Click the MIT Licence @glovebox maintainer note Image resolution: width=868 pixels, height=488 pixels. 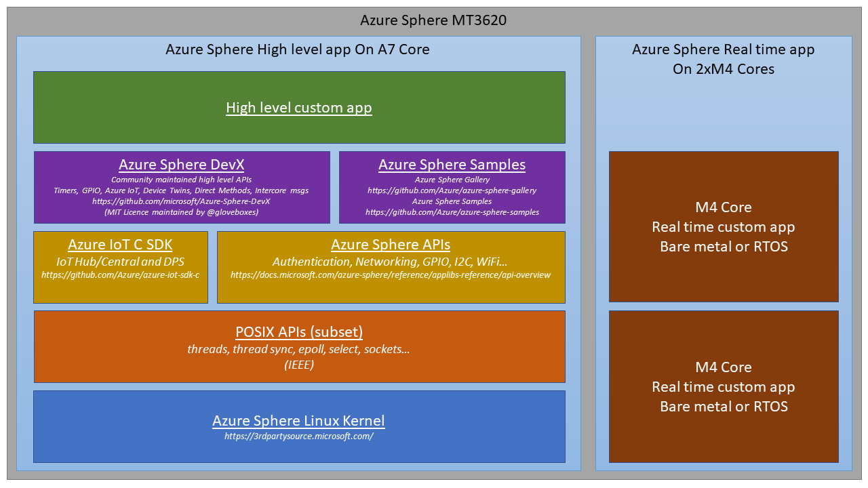tap(181, 212)
